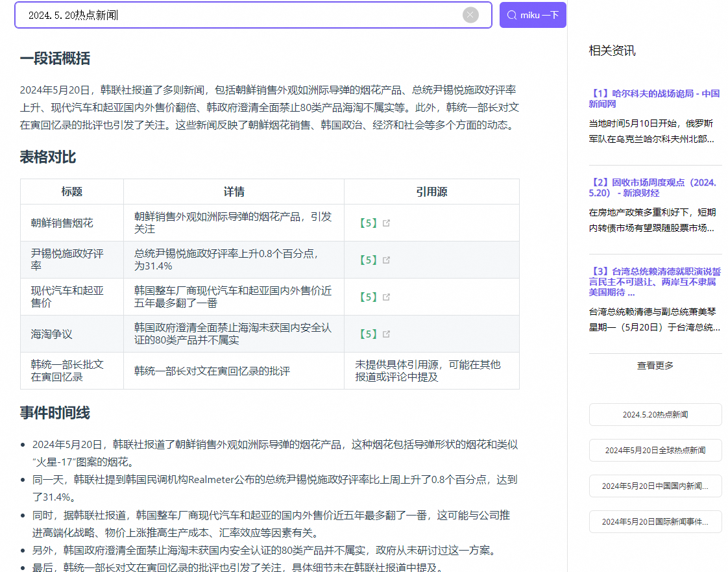The image size is (728, 572).
Task: Select suggested query 2024.5.20热点新闻
Action: point(655,414)
